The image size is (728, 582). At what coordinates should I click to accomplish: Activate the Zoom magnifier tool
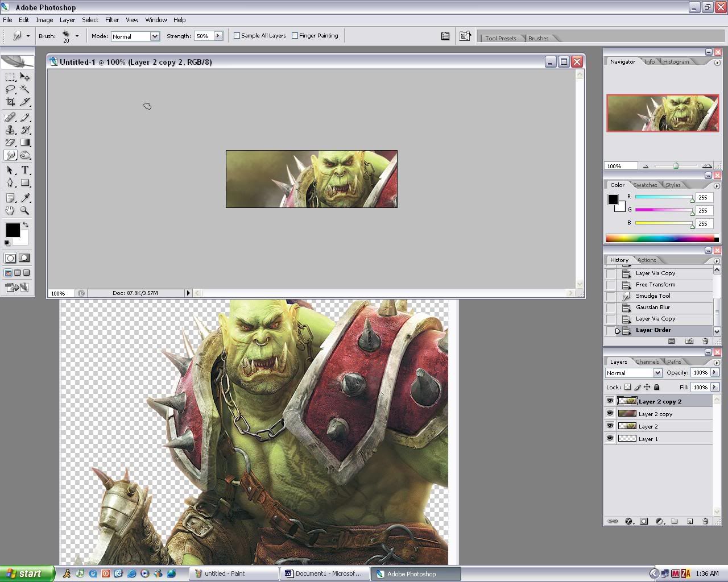[25, 210]
